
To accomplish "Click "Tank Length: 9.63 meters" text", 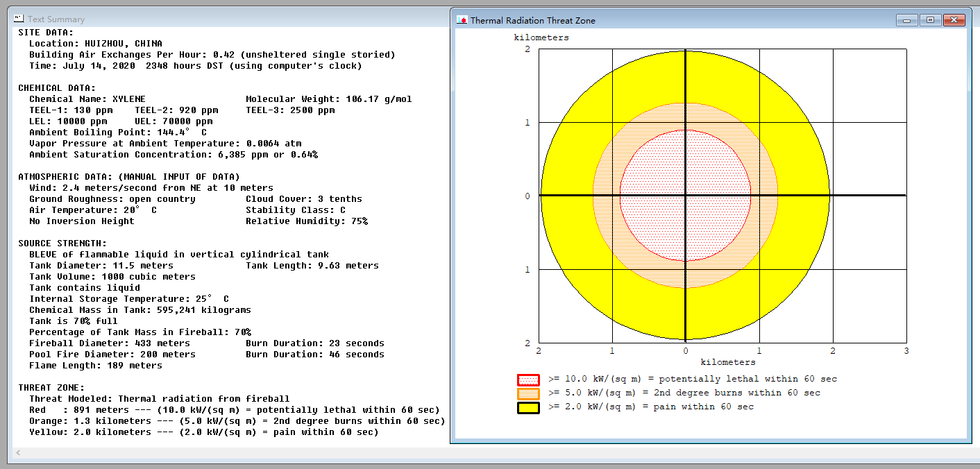I will (312, 266).
